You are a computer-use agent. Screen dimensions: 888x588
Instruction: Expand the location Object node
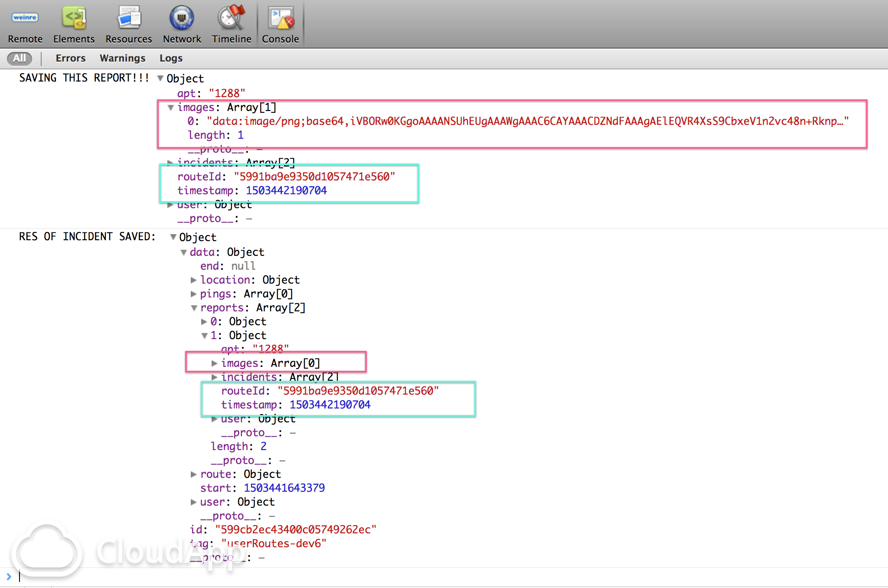pyautogui.click(x=194, y=280)
